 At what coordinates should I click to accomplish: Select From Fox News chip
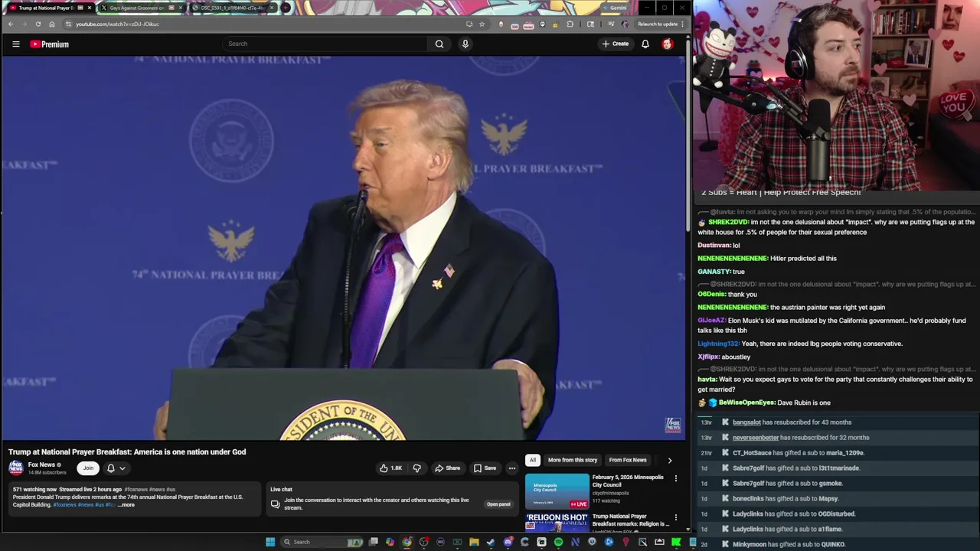point(628,460)
